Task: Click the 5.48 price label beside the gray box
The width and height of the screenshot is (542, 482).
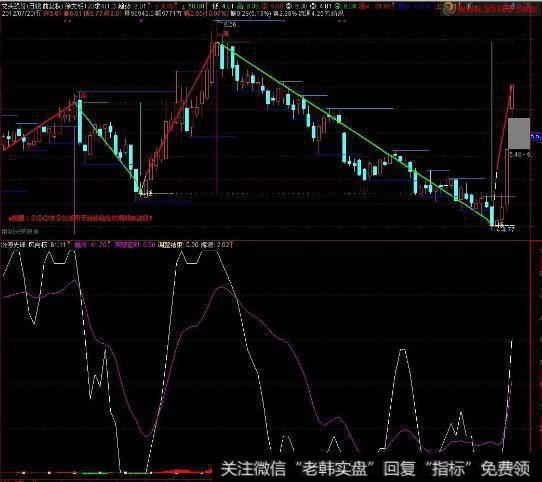Action: (520, 155)
